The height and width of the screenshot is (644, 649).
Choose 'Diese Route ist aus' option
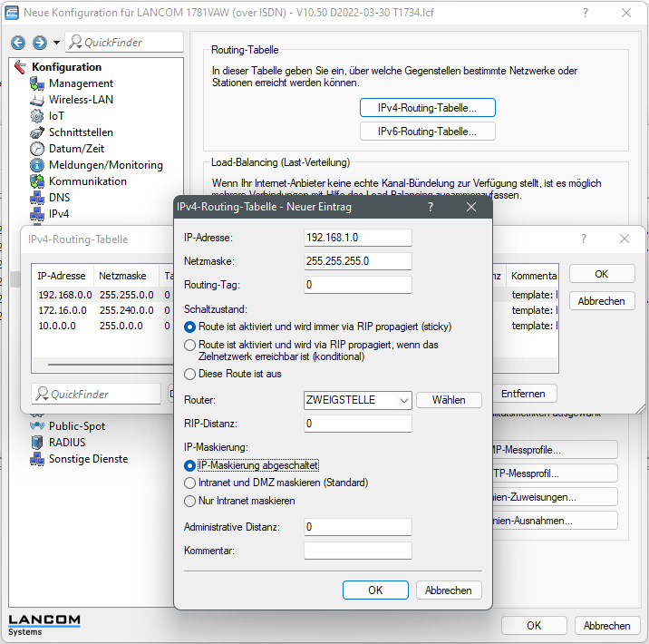[x=189, y=374]
